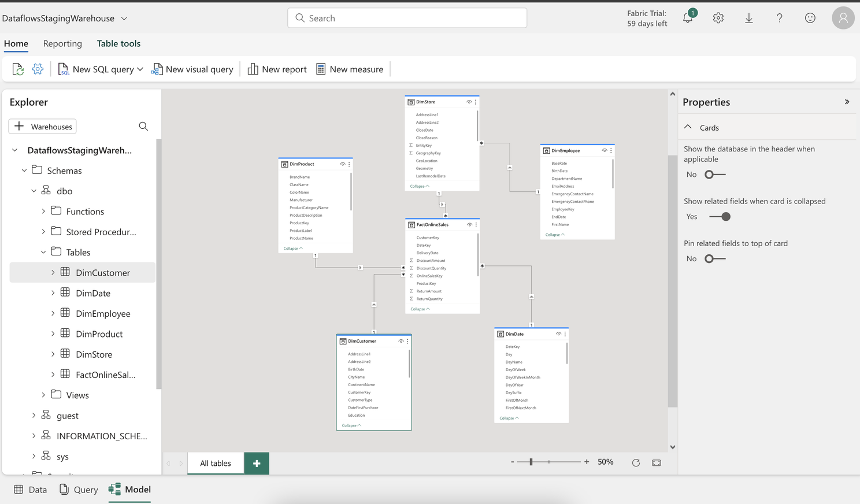Screen dimensions: 860x504
Task: Switch to the Reporting tab
Action: coord(62,43)
